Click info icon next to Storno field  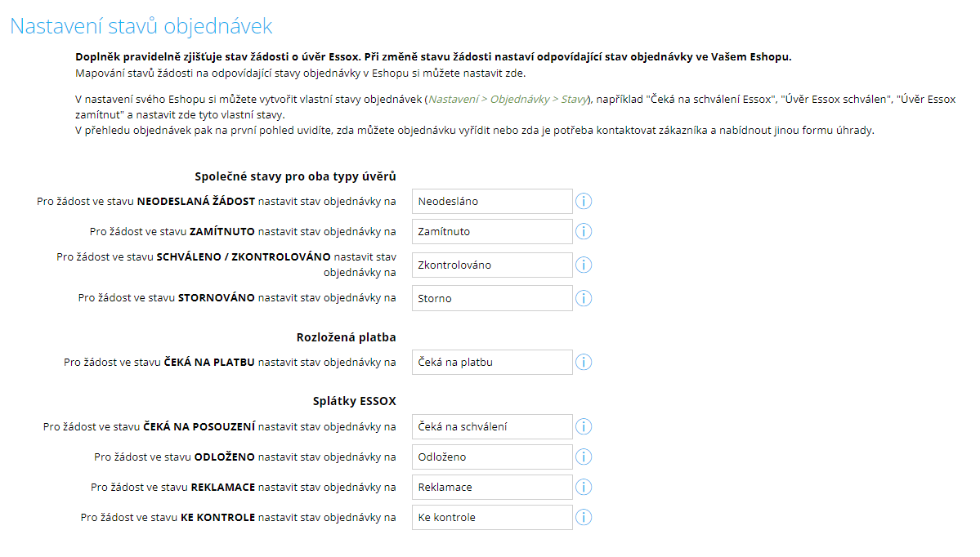[584, 298]
